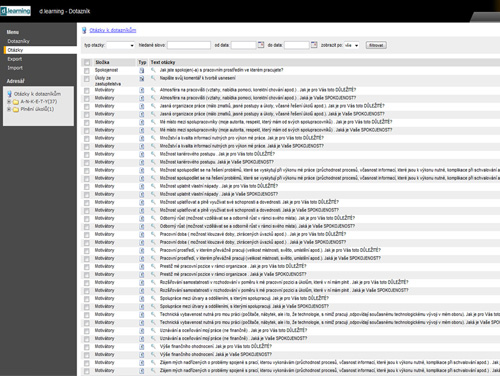This screenshot has height=376, width=500.
Task: Open the 'Otázky k dotazníkům' heading link
Action: [113, 30]
